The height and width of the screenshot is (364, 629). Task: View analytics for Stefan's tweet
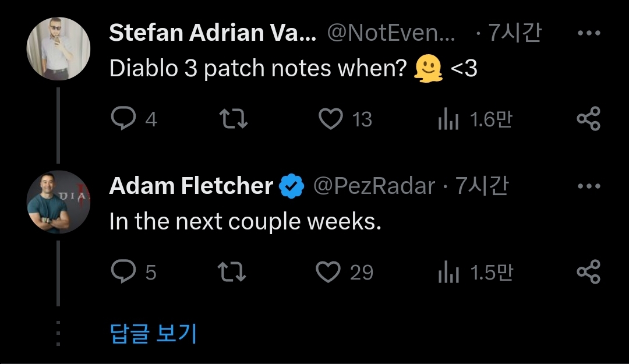pyautogui.click(x=448, y=120)
